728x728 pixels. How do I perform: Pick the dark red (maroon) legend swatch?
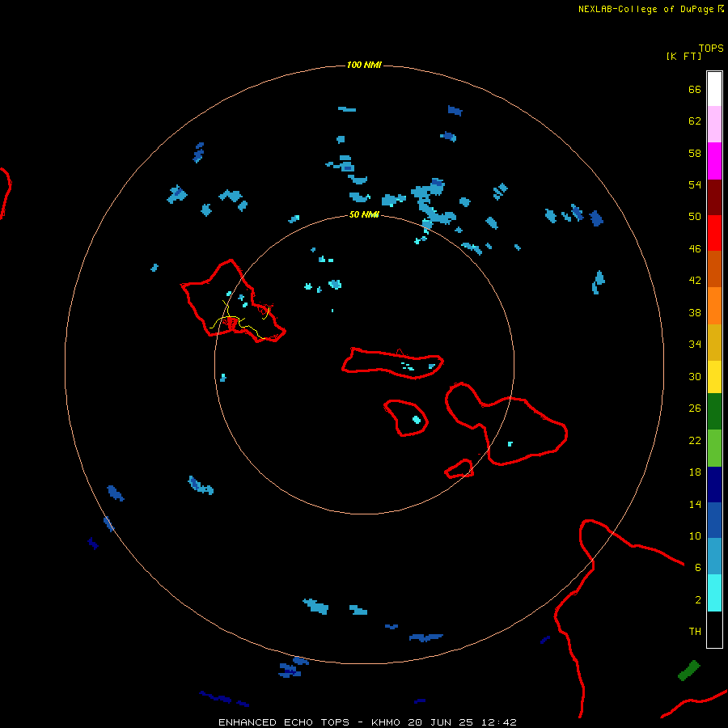click(714, 197)
